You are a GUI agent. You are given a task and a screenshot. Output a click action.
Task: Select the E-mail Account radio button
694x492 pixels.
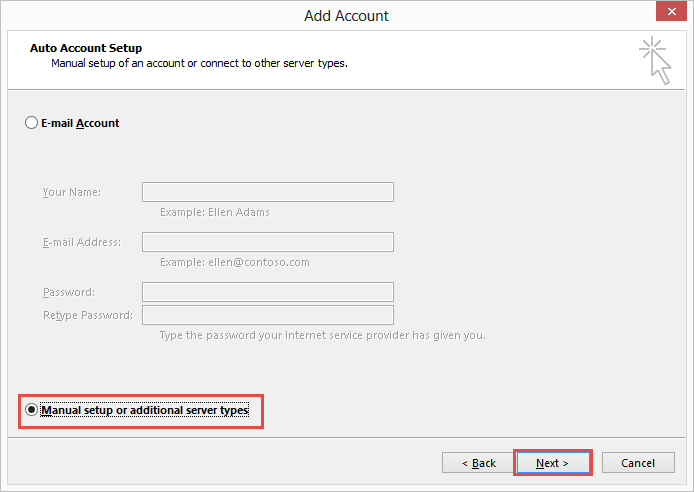tap(32, 123)
